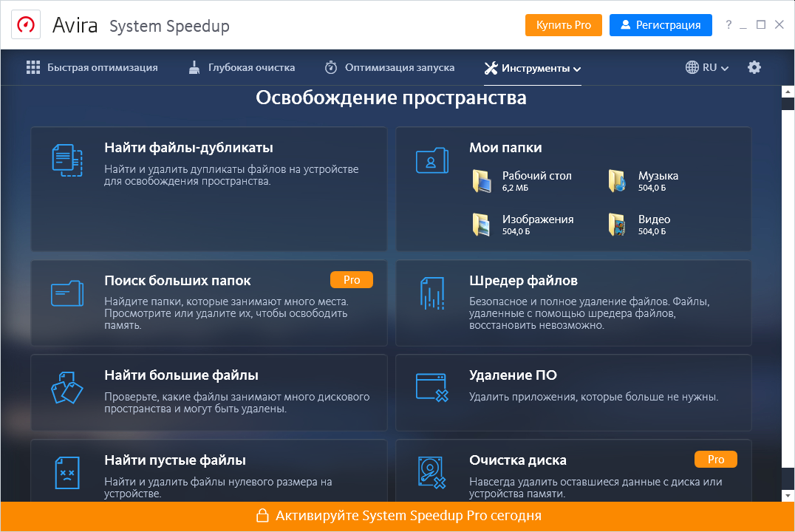
Task: Open the Изображения folder icon
Action: pos(482,225)
